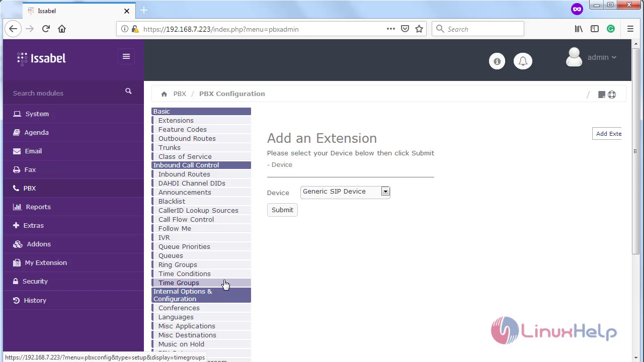Open the Blacklist link

pyautogui.click(x=172, y=201)
